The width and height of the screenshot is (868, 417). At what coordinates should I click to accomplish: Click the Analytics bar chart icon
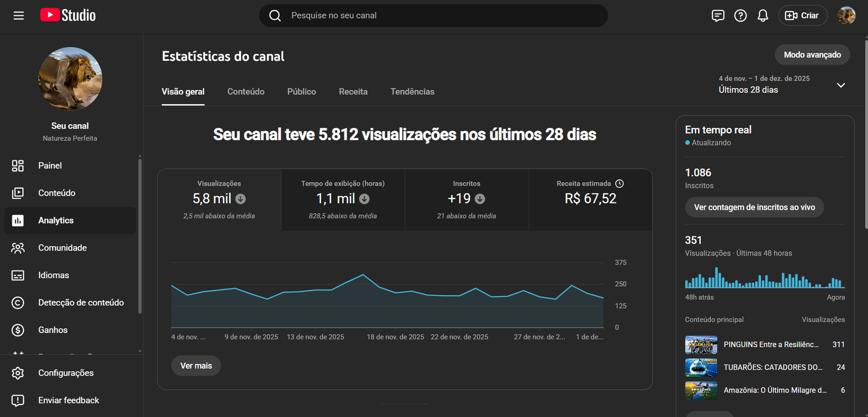[x=18, y=220]
